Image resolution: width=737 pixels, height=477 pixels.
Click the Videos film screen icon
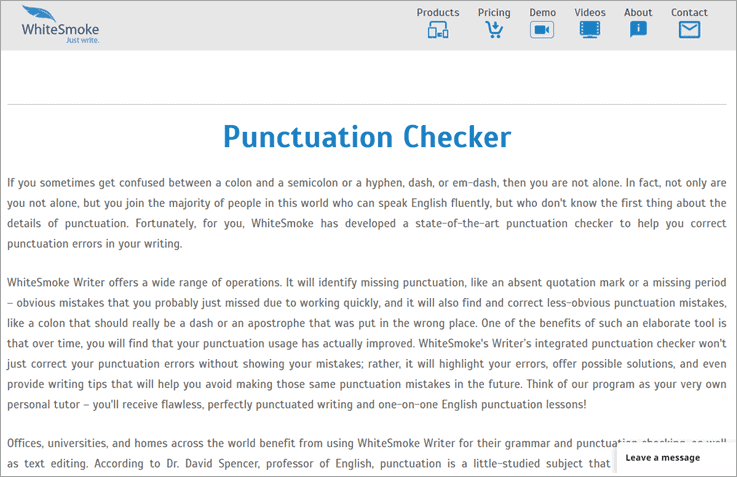pyautogui.click(x=589, y=30)
